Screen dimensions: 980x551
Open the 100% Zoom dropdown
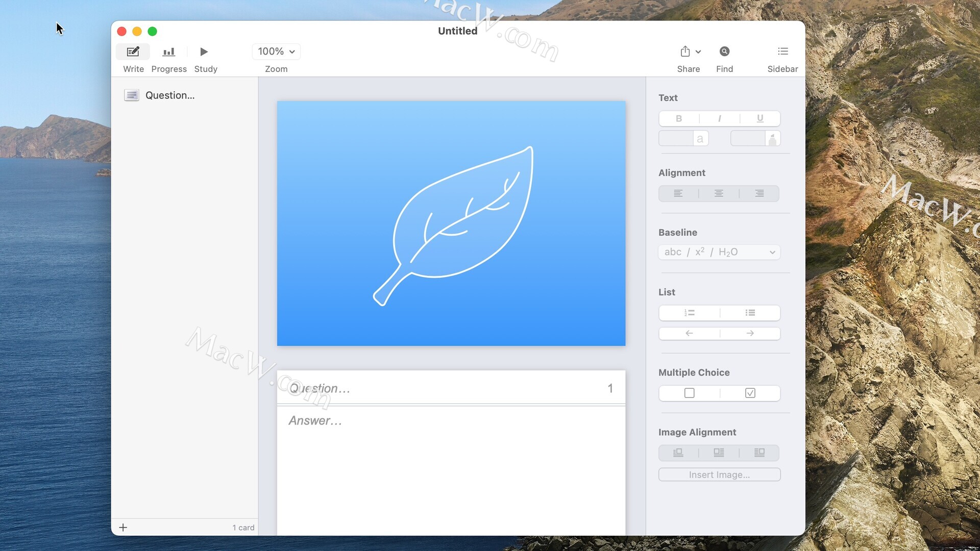(276, 52)
